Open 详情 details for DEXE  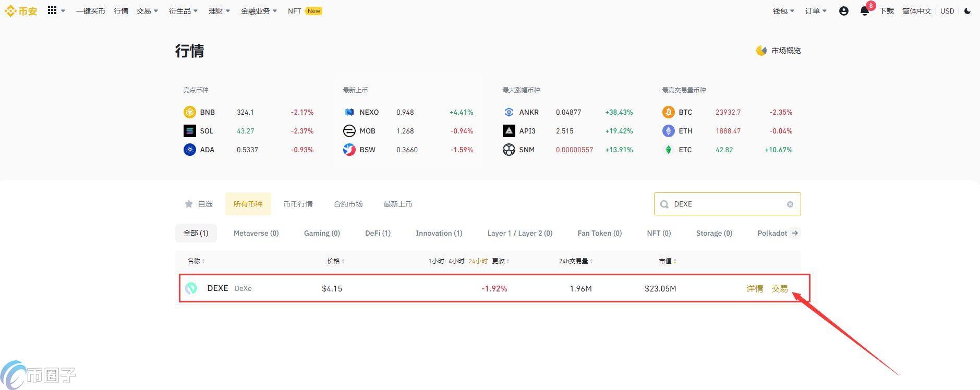point(755,288)
